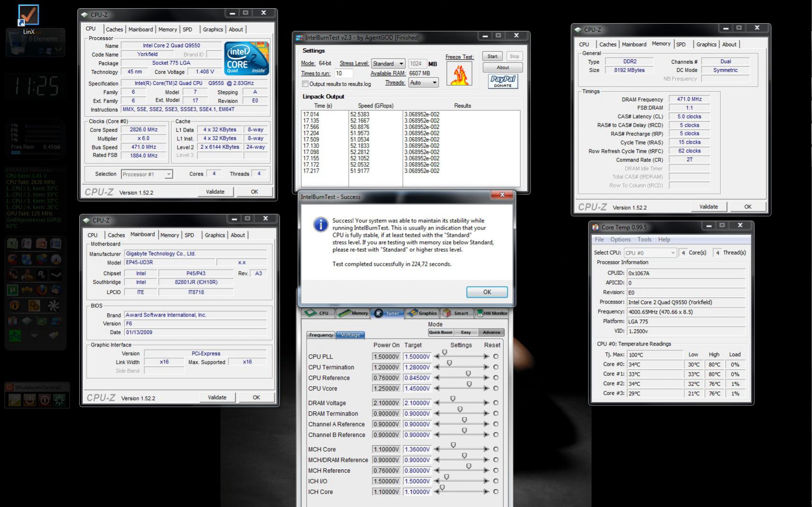Switch to the HW Monitor tab

(492, 313)
